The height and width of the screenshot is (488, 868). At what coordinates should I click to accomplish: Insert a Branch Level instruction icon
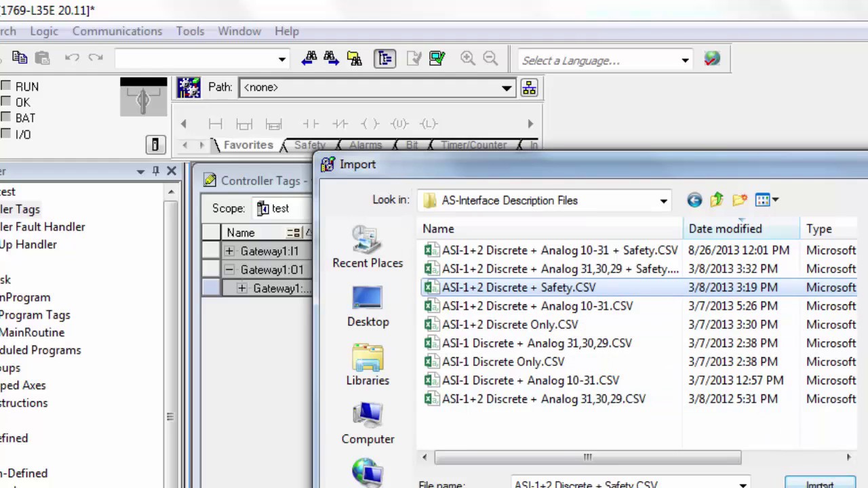273,123
